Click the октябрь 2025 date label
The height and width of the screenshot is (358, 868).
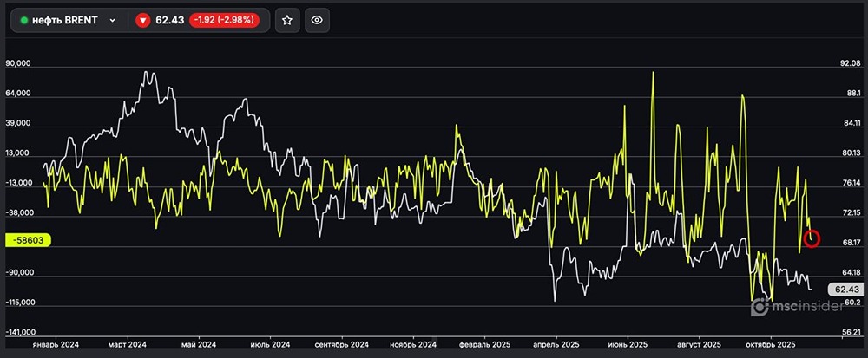point(771,344)
